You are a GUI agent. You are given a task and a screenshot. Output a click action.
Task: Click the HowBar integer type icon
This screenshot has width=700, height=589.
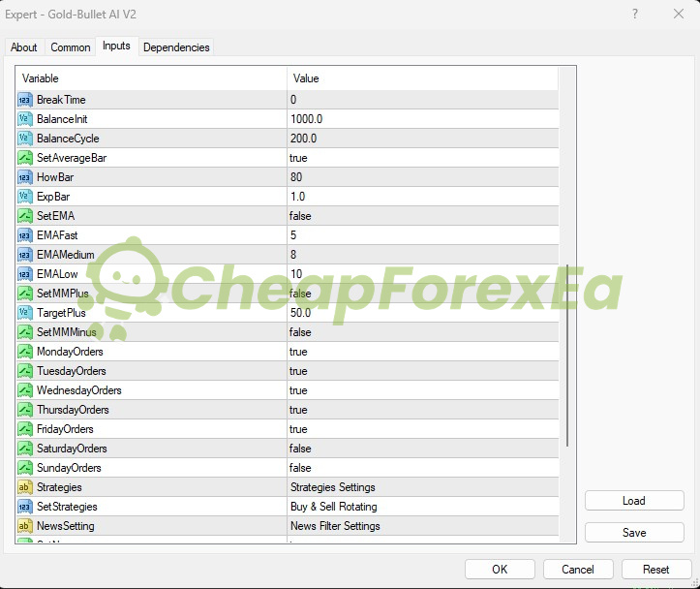point(25,177)
